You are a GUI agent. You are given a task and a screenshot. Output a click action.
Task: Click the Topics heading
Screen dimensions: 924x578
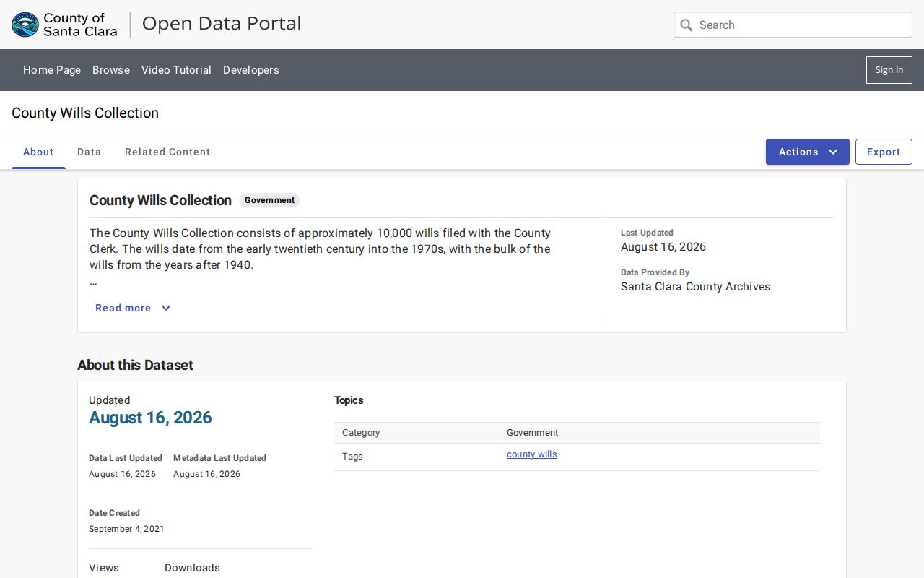coord(349,400)
